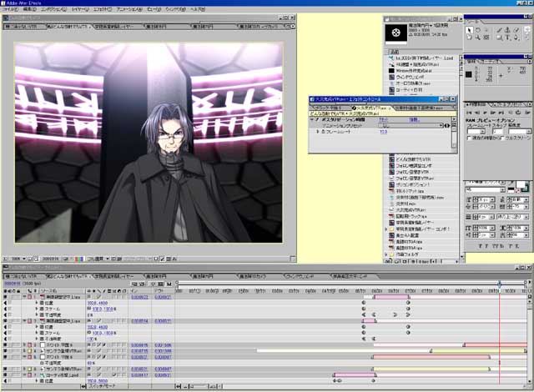534x392 pixels.
Task: Select the Type (T) tool
Action: [507, 38]
